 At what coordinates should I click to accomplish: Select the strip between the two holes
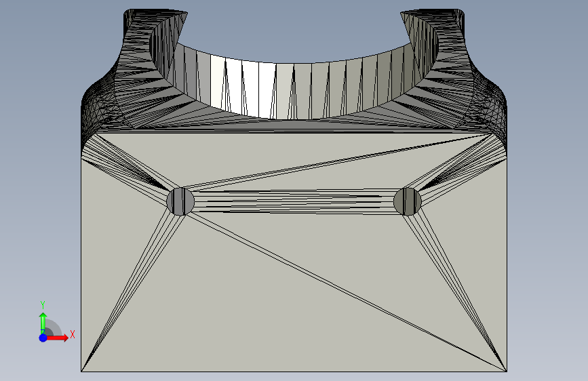[294, 202]
